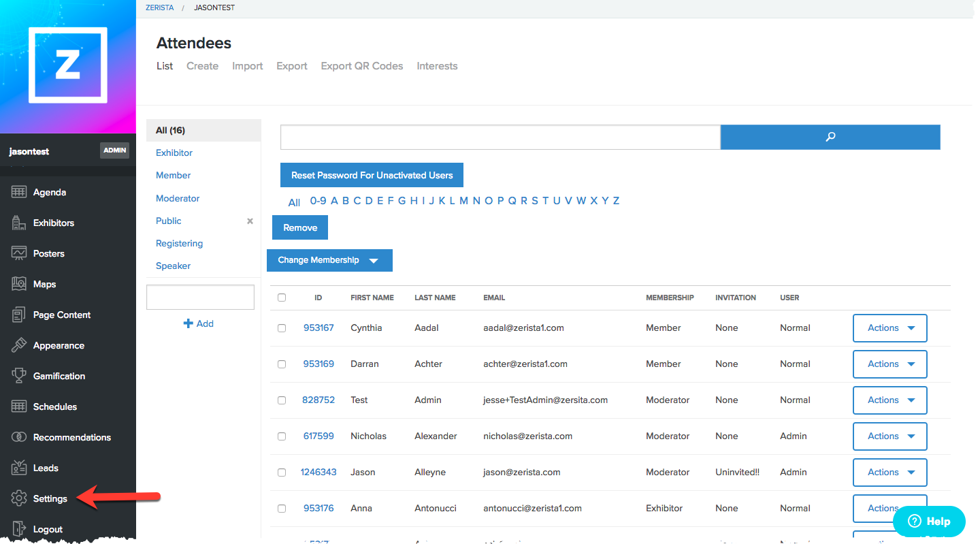Check the box for Anna Antonucci
Viewport: 980px width, 544px height.
[282, 509]
